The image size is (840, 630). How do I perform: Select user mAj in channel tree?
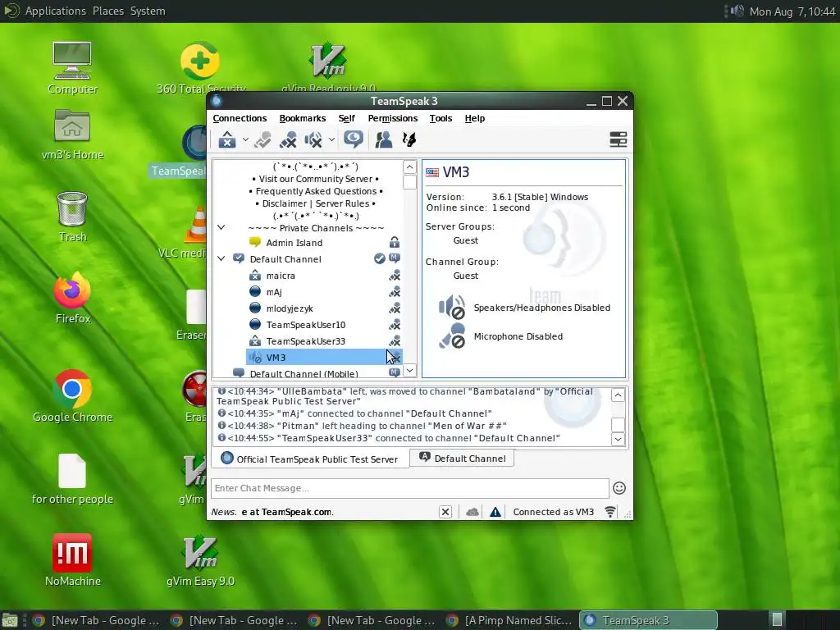coord(274,292)
